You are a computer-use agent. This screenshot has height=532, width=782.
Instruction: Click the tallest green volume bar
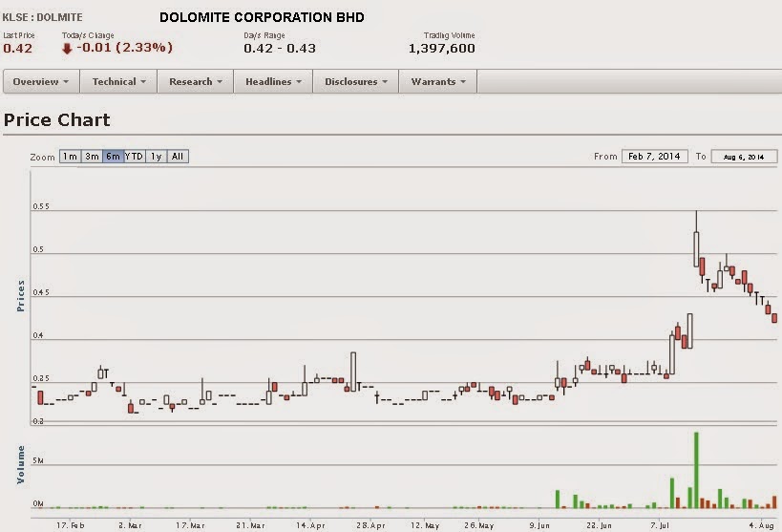(x=696, y=470)
